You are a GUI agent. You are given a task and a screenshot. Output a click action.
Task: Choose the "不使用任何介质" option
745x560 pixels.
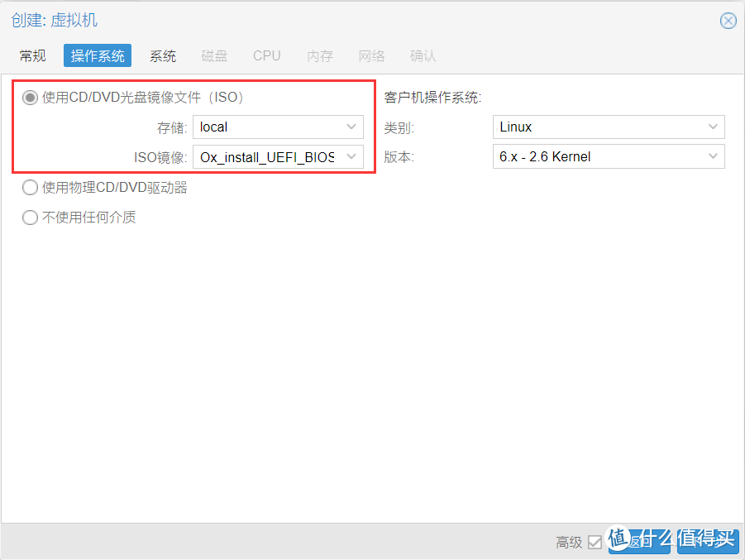coord(30,218)
